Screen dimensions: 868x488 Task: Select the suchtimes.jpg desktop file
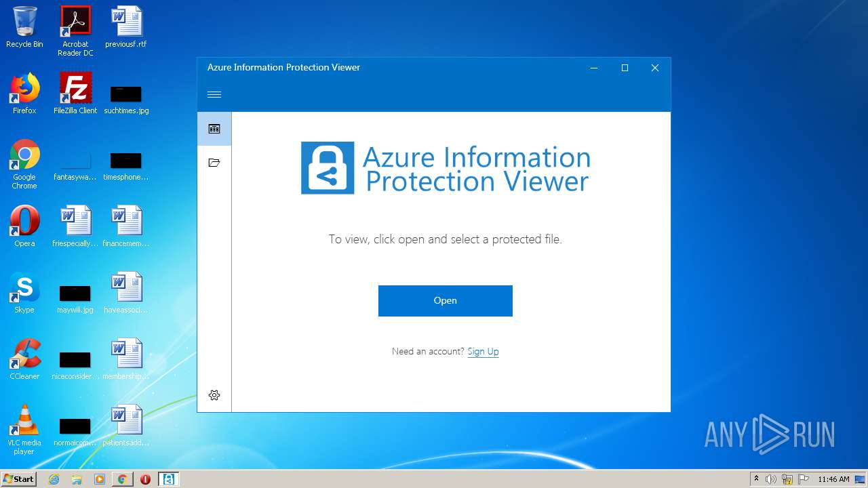[x=126, y=99]
